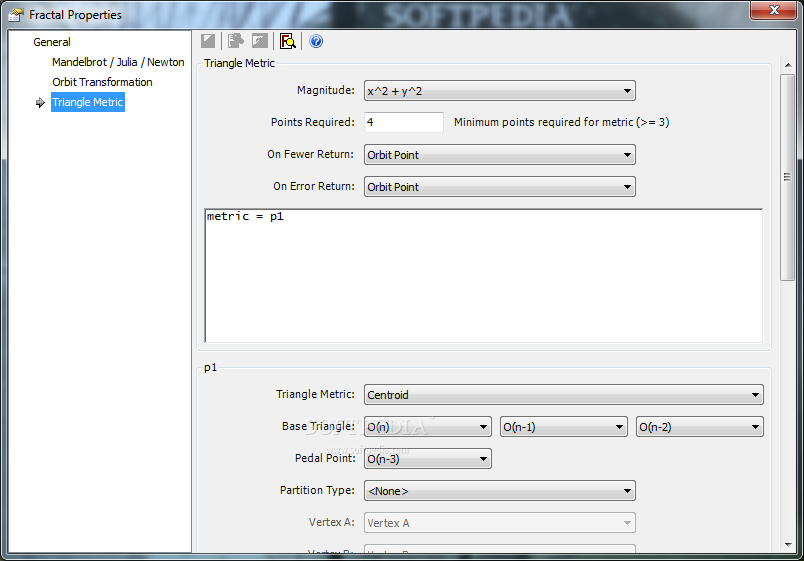Click the first grayed-out toolbar icon
This screenshot has width=804, height=561.
point(208,41)
